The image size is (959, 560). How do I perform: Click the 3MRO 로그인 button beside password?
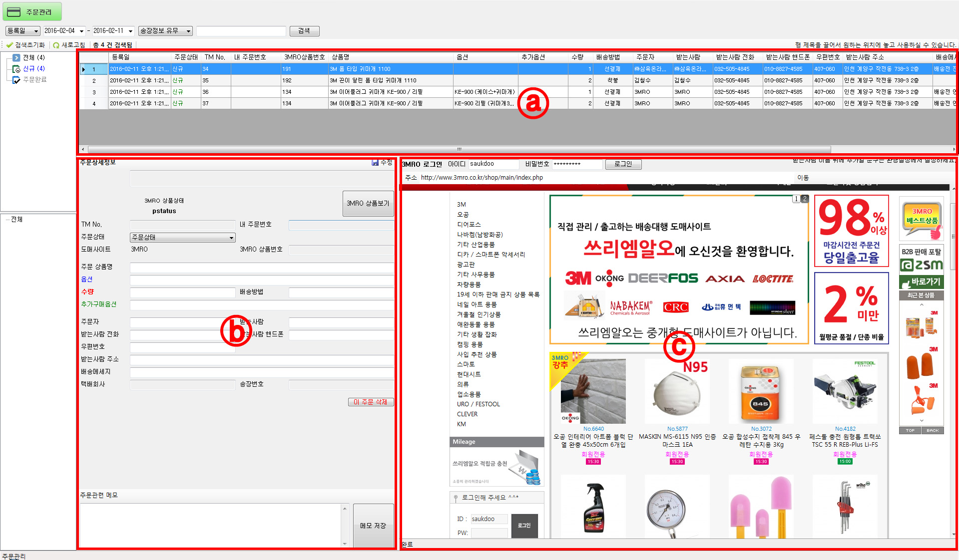click(x=623, y=164)
